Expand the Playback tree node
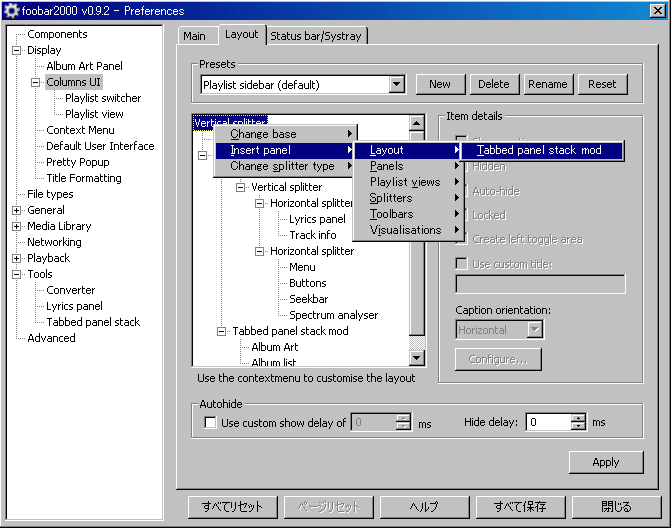This screenshot has width=671, height=528. click(16, 258)
